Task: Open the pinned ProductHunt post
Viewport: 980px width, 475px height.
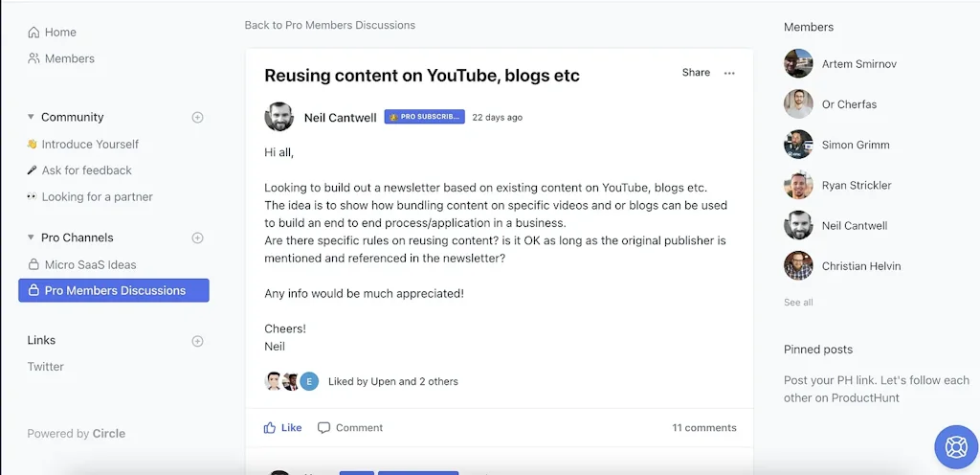Action: click(876, 389)
